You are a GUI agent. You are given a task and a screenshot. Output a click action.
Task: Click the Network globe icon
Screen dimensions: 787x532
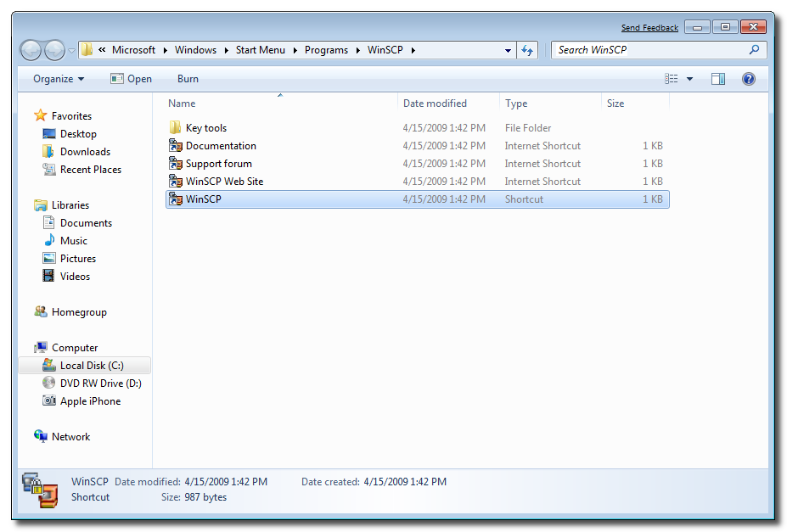(41, 436)
